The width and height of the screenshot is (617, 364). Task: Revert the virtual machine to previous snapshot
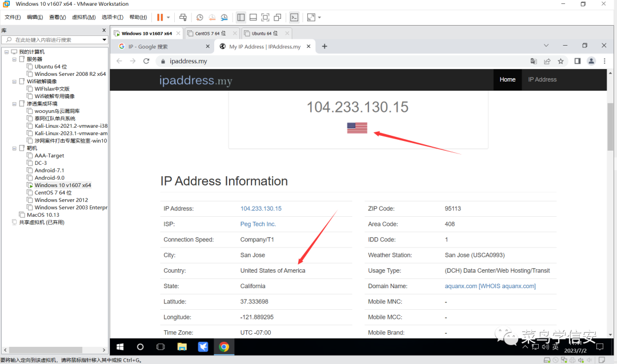coord(212,17)
